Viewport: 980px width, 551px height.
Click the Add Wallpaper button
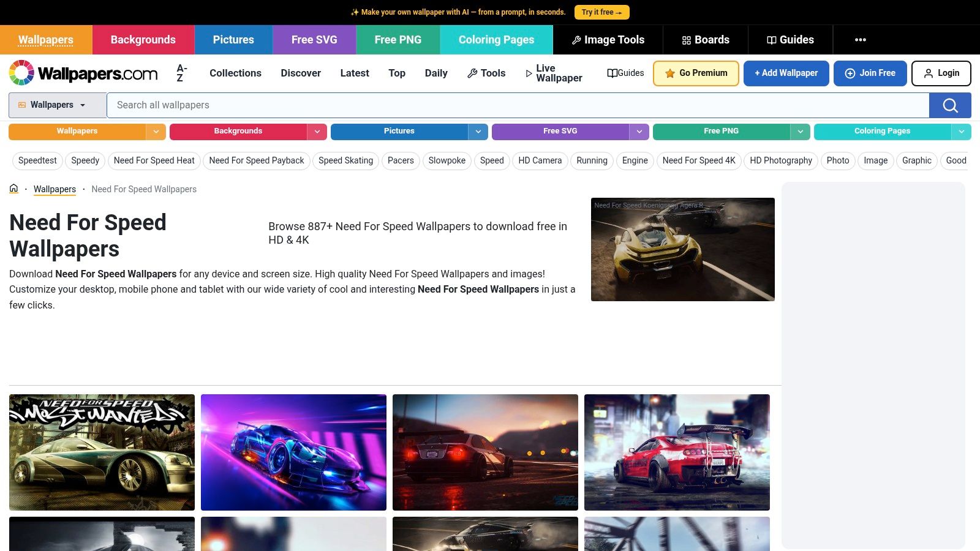[x=786, y=73]
